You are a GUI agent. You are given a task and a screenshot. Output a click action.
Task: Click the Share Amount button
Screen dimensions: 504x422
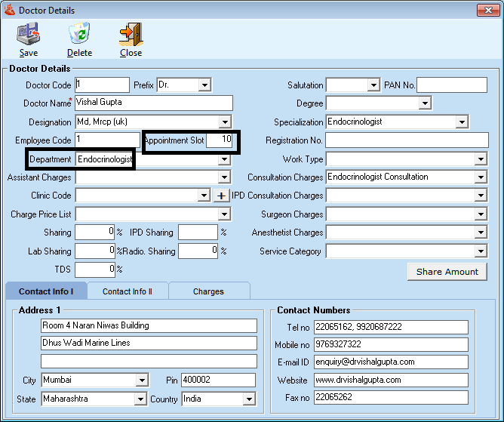pyautogui.click(x=447, y=272)
